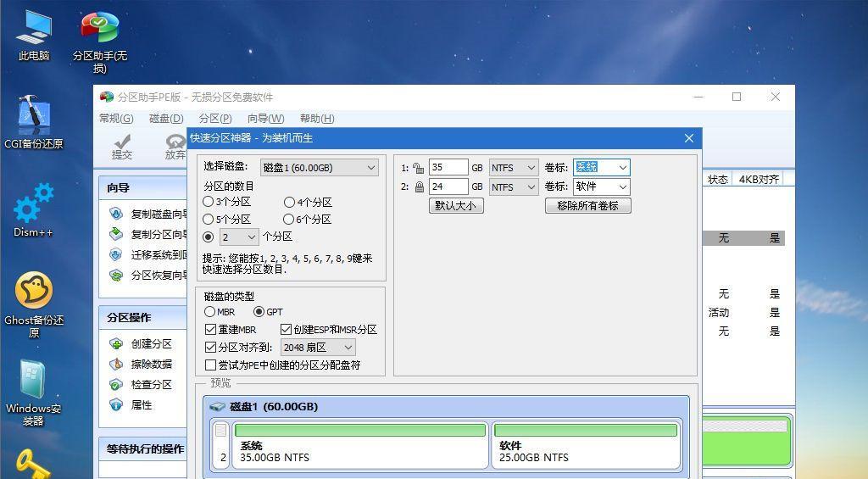
Task: Launch the CGI备份还原 desktop icon
Action: pos(34,122)
